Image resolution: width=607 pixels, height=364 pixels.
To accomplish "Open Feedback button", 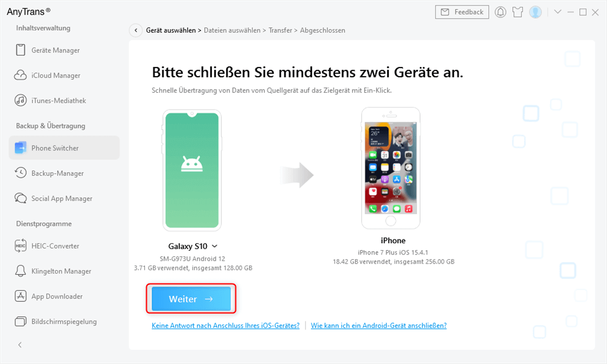I will 462,12.
